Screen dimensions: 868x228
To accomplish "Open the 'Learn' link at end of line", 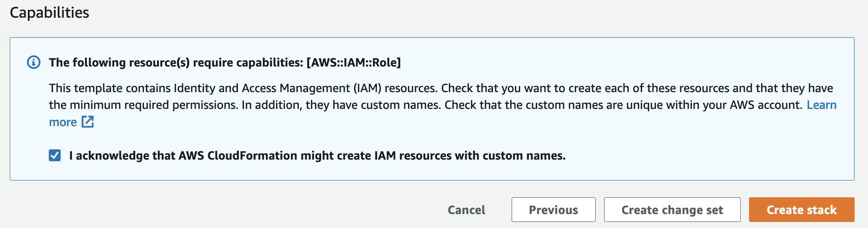I will click(822, 105).
